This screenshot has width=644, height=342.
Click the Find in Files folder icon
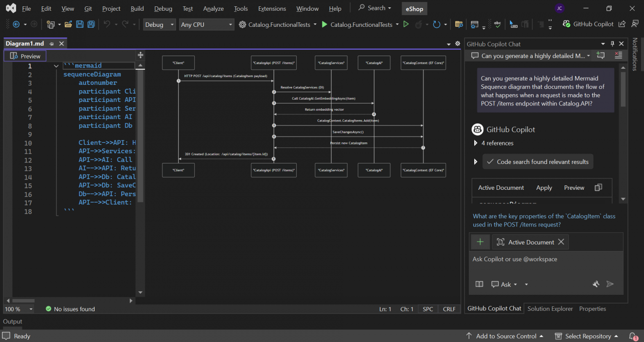coord(459,24)
